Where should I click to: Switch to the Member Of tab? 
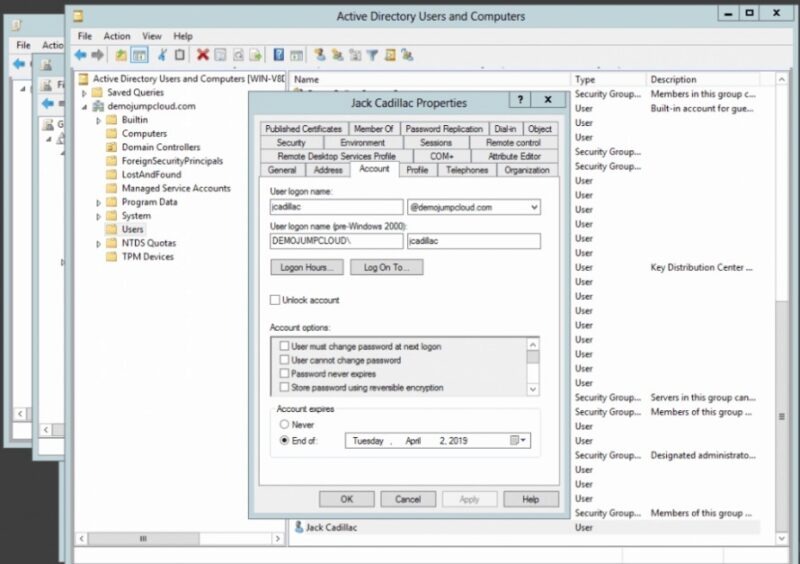[373, 129]
